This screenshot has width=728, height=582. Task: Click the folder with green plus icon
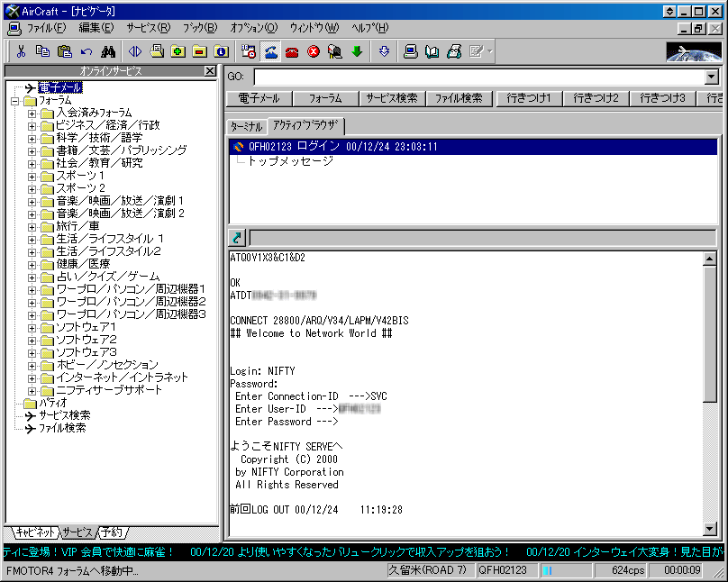click(178, 51)
